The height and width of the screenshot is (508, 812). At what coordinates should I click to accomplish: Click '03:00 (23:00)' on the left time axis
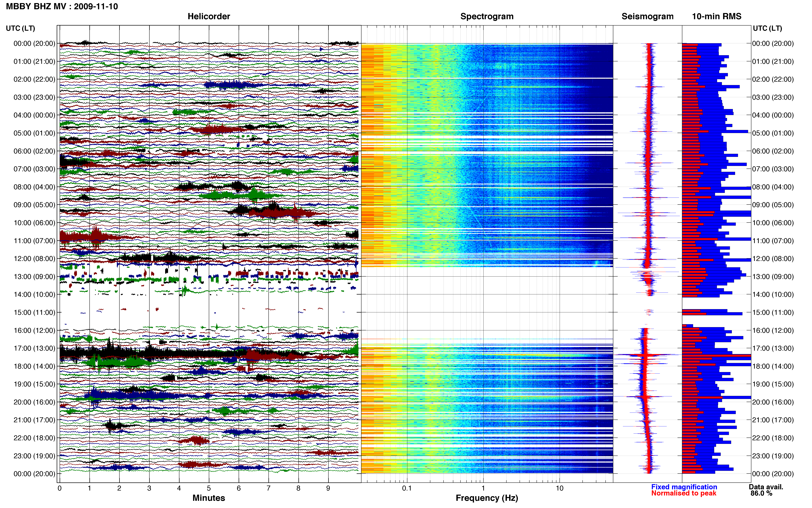(34, 97)
